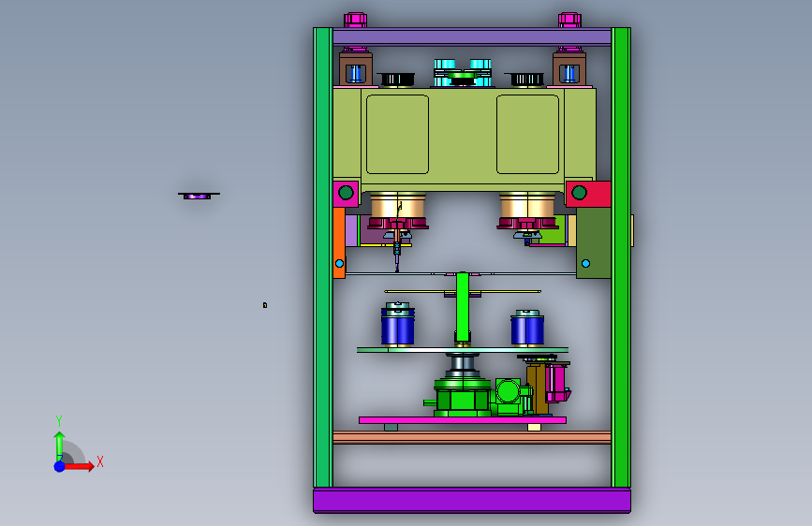Select the tiny isolated part near the viewport center

click(x=265, y=305)
